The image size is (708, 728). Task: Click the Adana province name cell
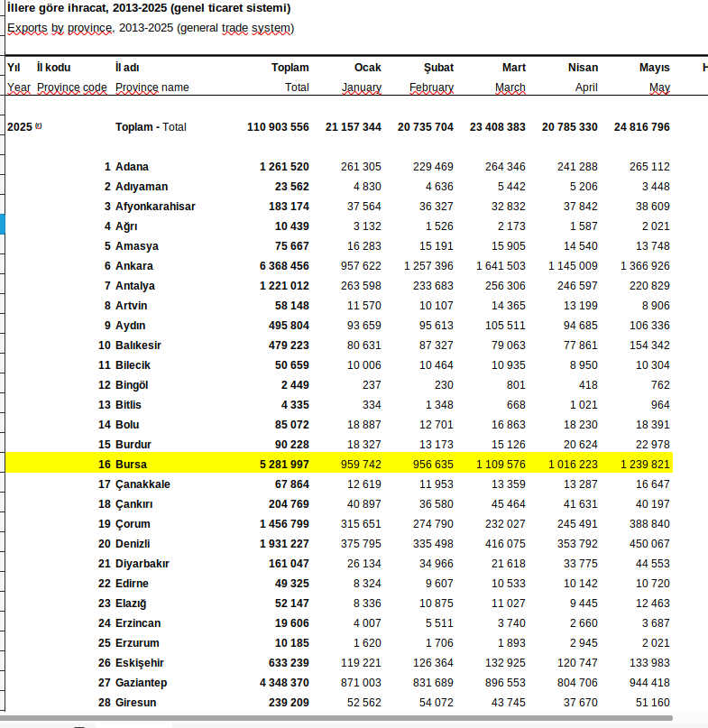[x=132, y=167]
